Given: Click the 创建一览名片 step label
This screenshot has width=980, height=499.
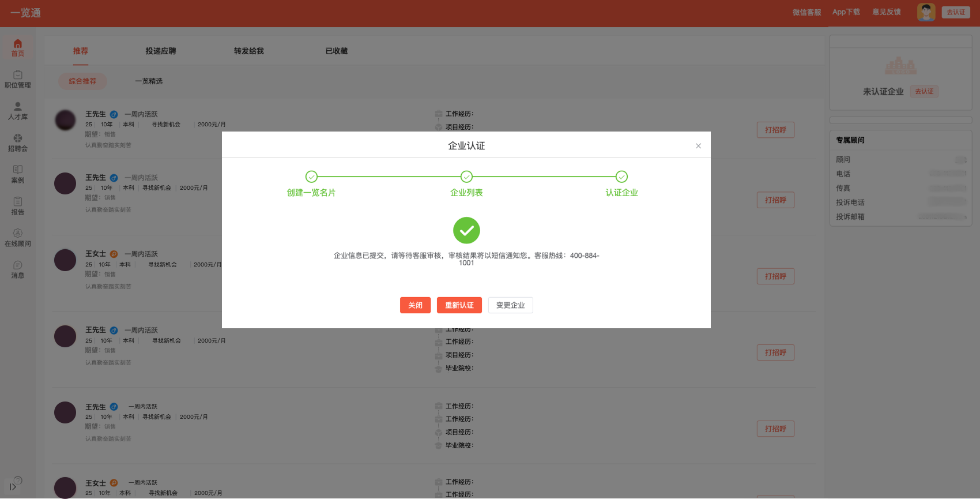Looking at the screenshot, I should pos(311,193).
